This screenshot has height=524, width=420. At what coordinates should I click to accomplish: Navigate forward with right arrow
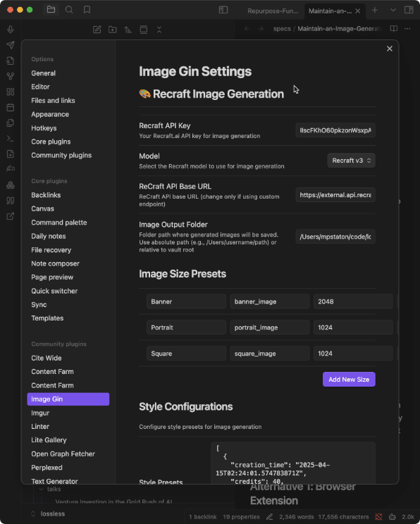tap(261, 29)
